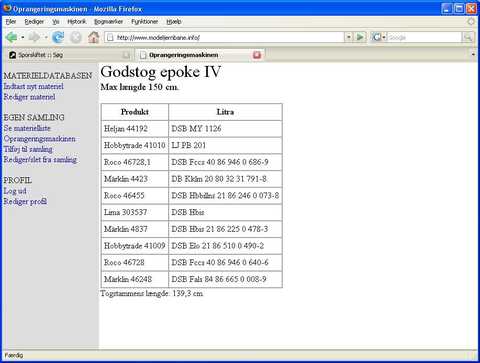Open the Back button history dropdown
Viewport: 480px width, 363px height.
(x=22, y=37)
